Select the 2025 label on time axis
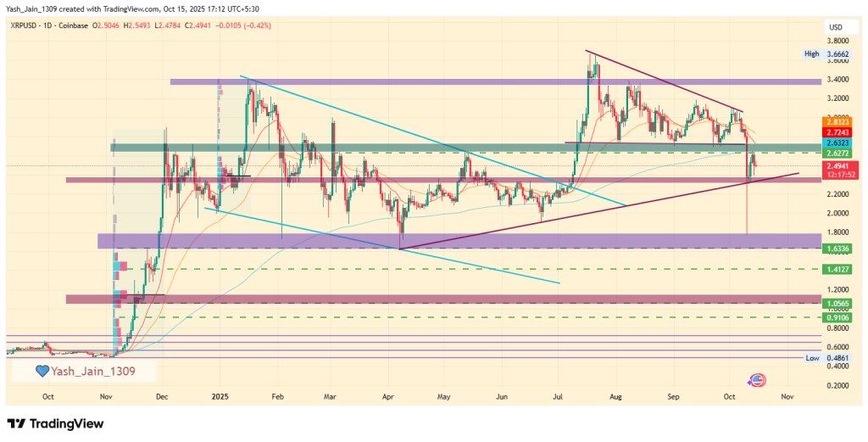868x442 pixels. (220, 396)
